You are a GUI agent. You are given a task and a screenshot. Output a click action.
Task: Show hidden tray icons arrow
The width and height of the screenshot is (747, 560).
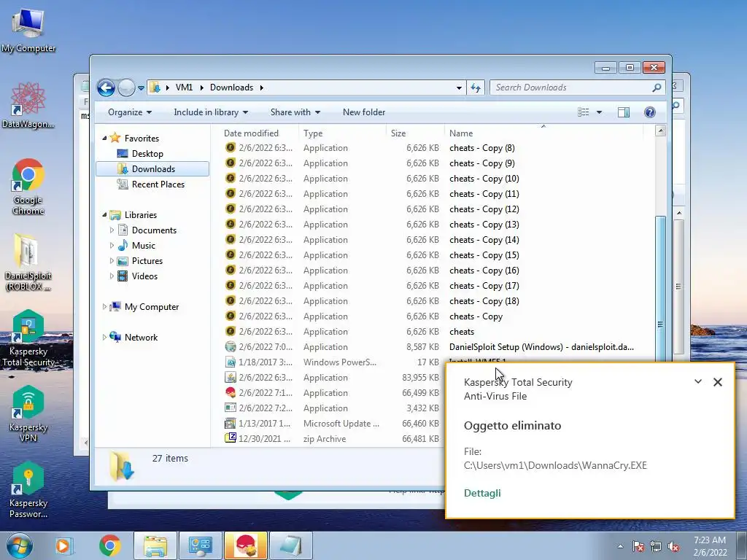point(620,546)
